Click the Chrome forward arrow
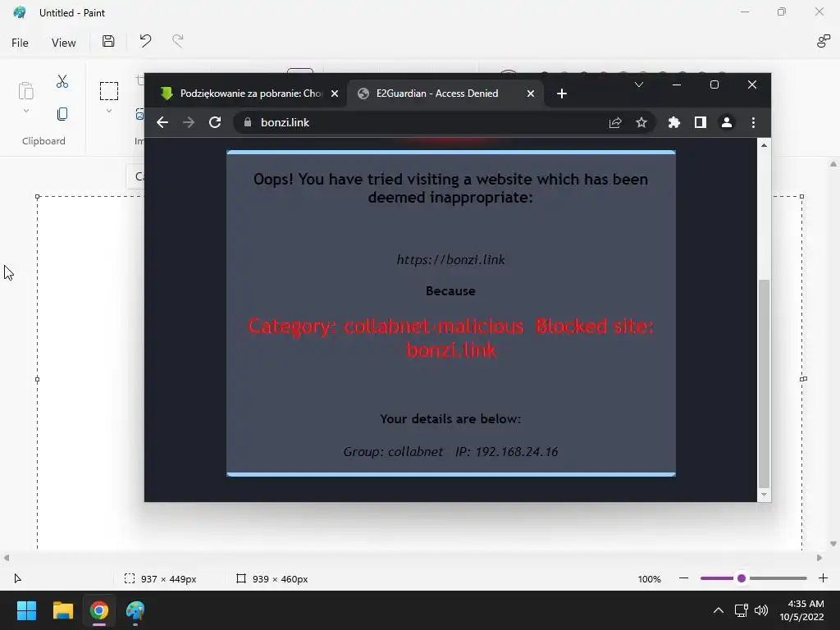The height and width of the screenshot is (630, 840). (189, 123)
